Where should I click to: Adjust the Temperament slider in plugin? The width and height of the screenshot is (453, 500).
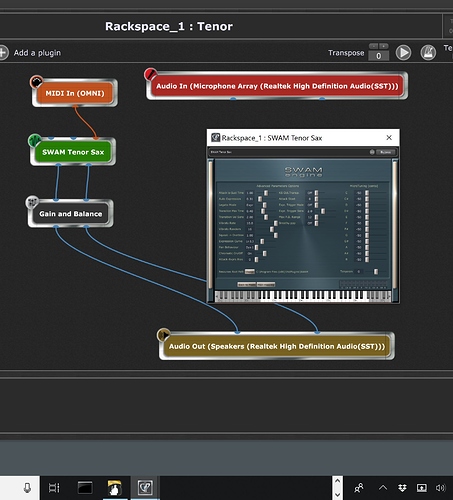tap(376, 272)
